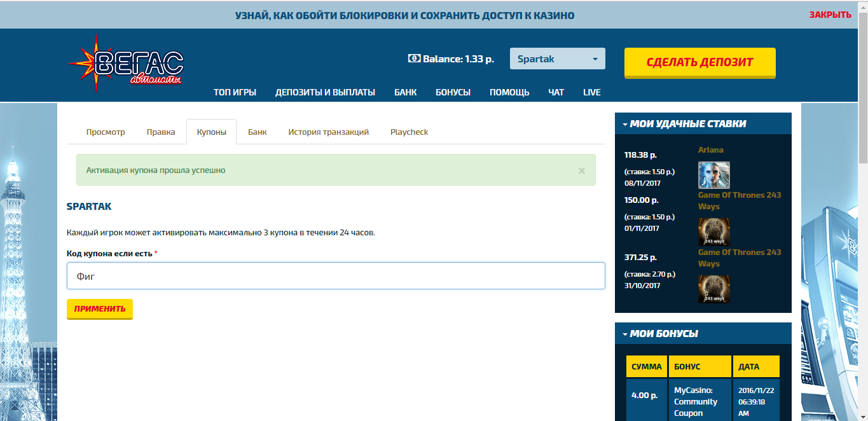
Task: Click the Ariana game title link
Action: (710, 150)
